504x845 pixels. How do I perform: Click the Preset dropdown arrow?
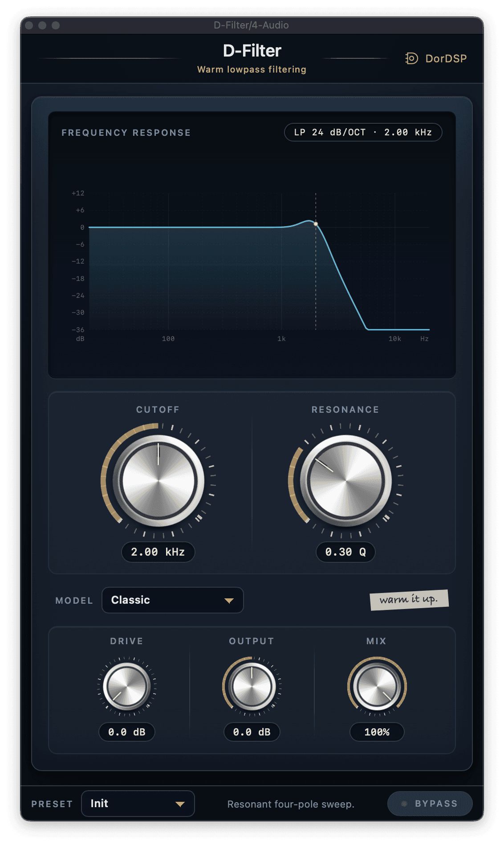point(180,804)
